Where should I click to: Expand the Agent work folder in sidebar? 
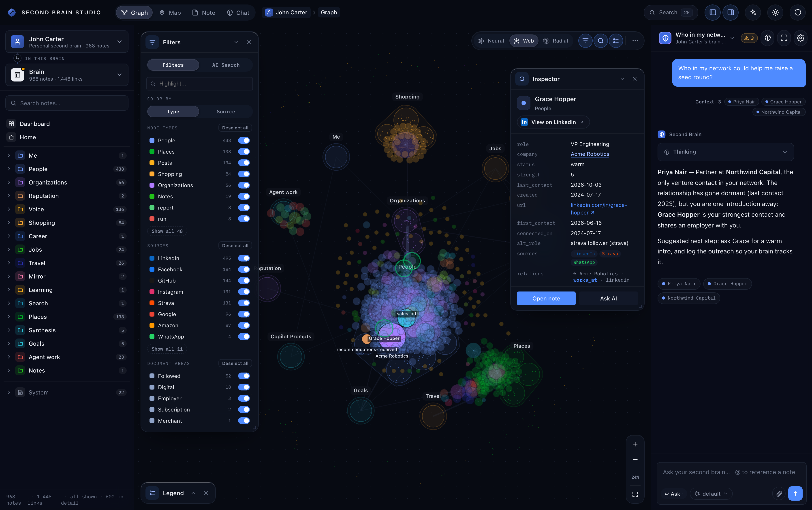[9, 357]
